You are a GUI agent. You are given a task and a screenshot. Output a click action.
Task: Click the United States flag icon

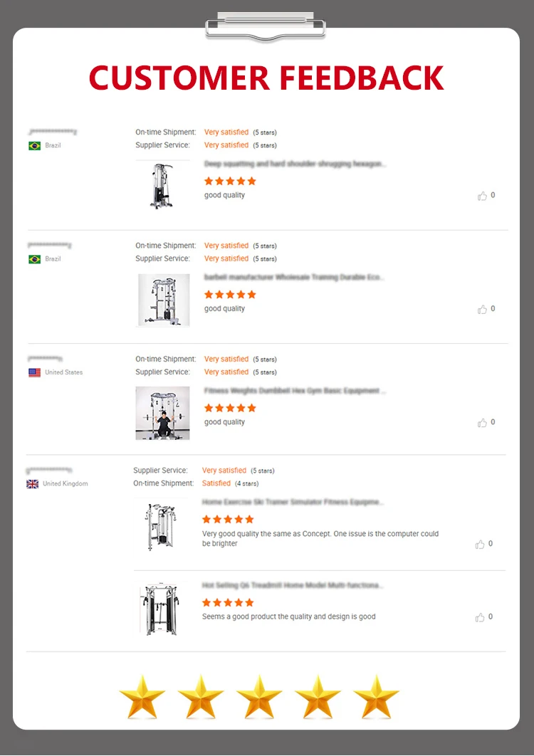34,372
